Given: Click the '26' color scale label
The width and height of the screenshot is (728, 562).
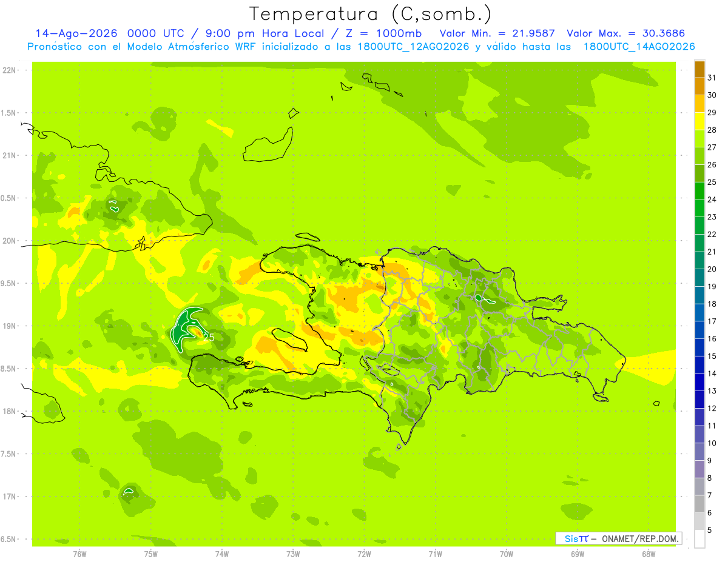Looking at the screenshot, I should coord(712,164).
